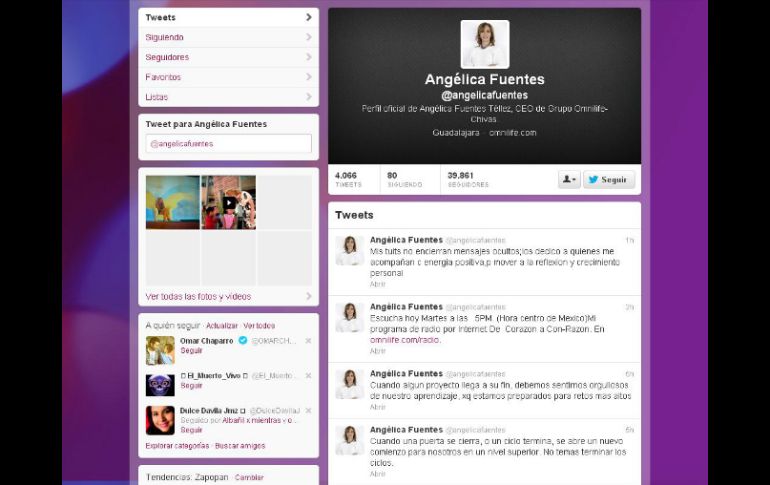Click Cambiar next to Tendencias Zapopan

coord(249,477)
